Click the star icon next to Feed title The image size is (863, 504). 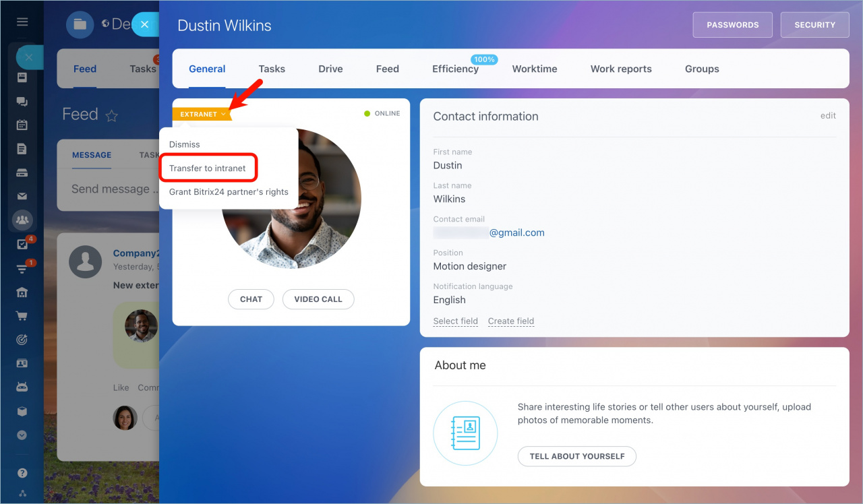point(112,116)
